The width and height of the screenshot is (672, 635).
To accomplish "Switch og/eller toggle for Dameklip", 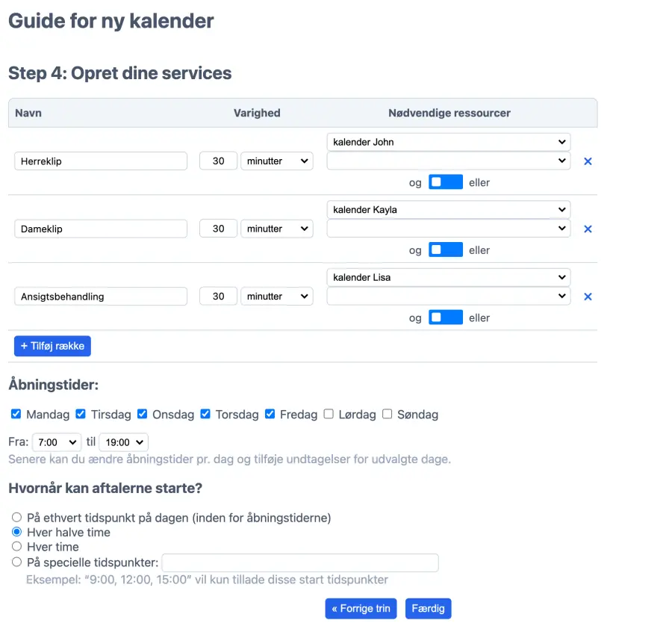I will click(446, 250).
